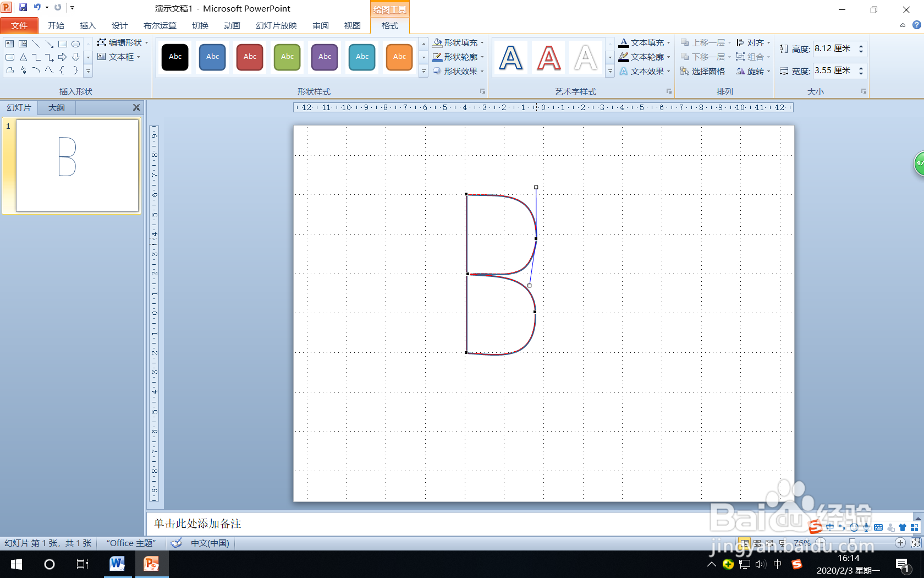Choose the oval shape
Image resolution: width=924 pixels, height=578 pixels.
(x=76, y=43)
